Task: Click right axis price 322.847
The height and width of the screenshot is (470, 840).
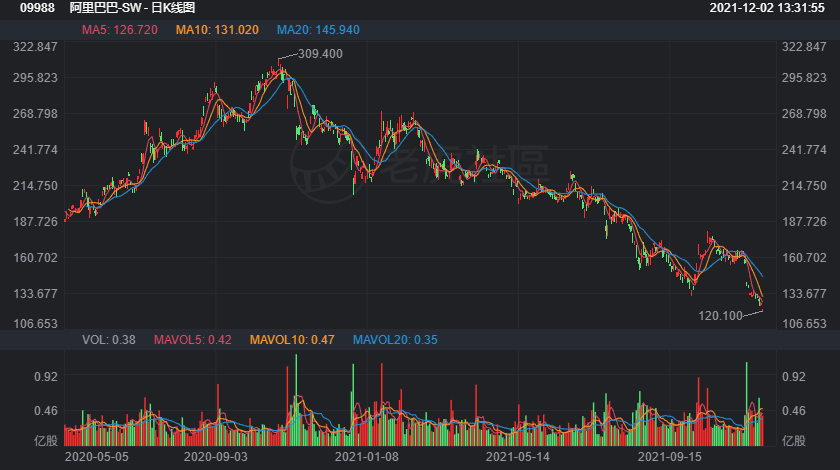Action: pyautogui.click(x=804, y=47)
